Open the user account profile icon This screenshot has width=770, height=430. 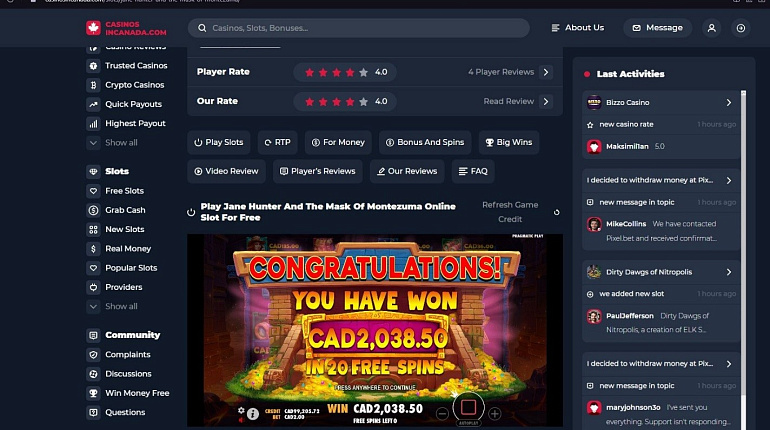coord(712,28)
